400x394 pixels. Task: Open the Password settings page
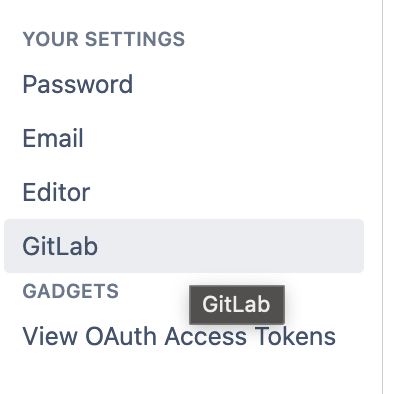pyautogui.click(x=78, y=84)
